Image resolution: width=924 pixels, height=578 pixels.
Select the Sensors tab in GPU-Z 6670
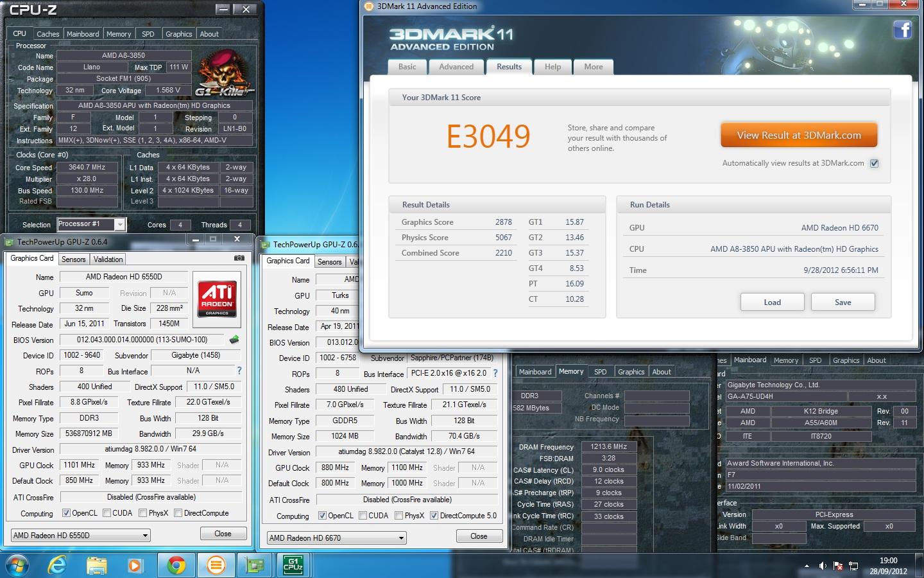tap(329, 262)
